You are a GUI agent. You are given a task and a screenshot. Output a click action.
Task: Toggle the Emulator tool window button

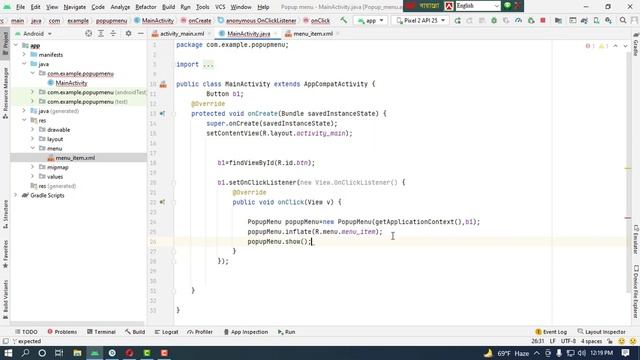point(636,239)
